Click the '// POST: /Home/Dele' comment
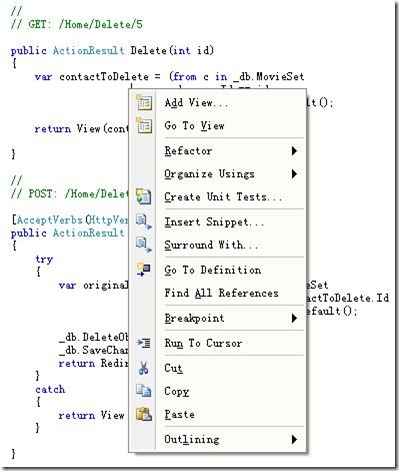Image resolution: width=399 pixels, height=471 pixels. [69, 193]
